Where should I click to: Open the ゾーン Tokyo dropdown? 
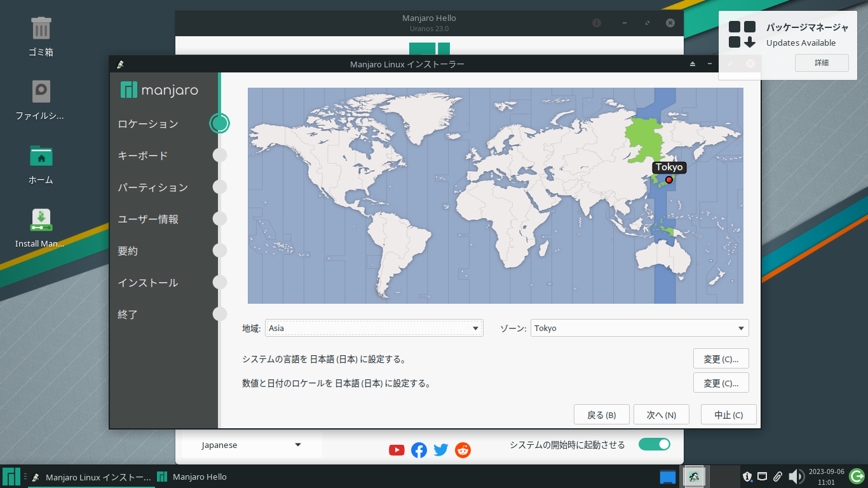point(640,328)
